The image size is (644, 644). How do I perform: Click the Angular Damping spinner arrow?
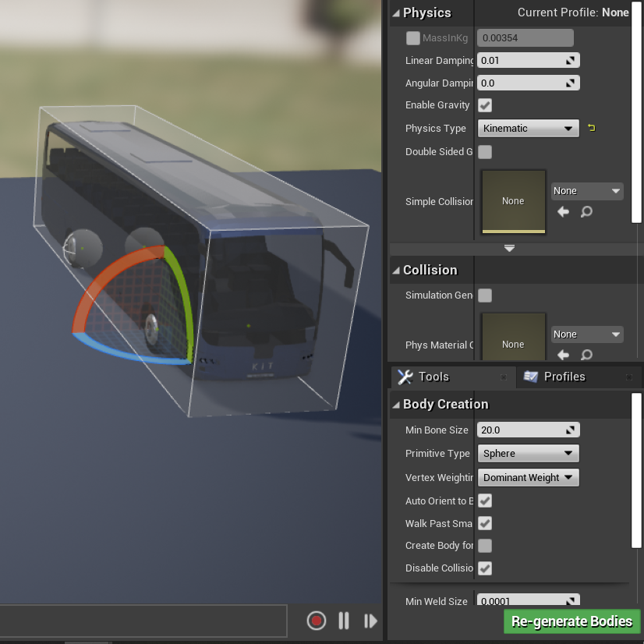[570, 83]
